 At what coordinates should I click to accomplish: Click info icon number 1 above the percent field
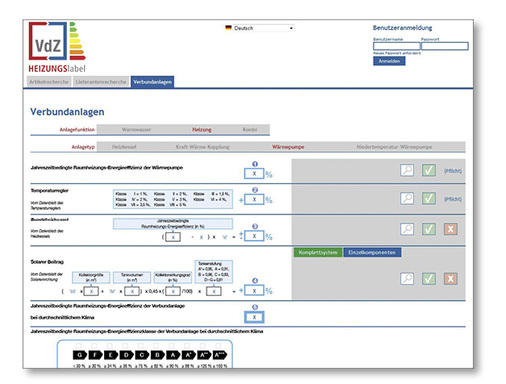tap(255, 164)
